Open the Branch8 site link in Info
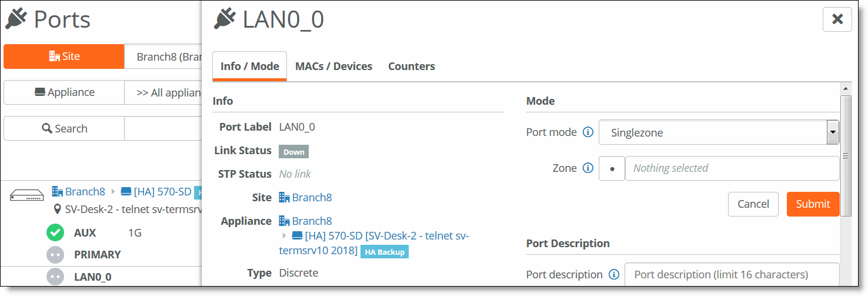868x296 pixels. pyautogui.click(x=312, y=198)
